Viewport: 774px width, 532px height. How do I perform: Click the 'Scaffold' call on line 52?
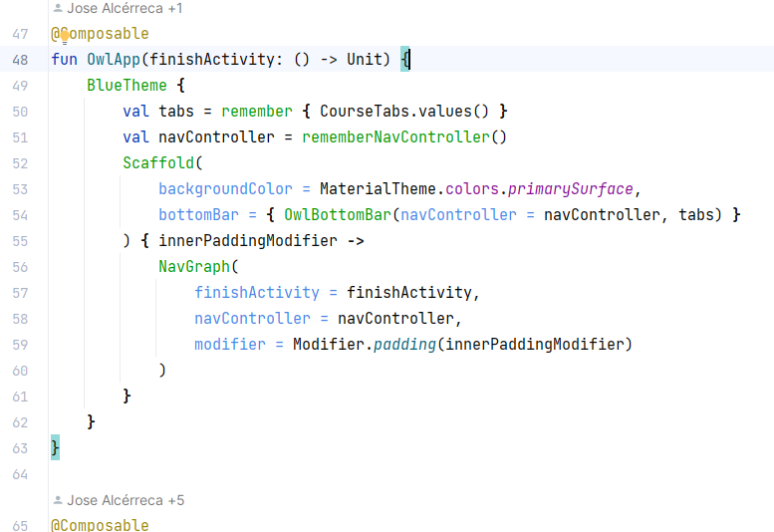tap(158, 162)
